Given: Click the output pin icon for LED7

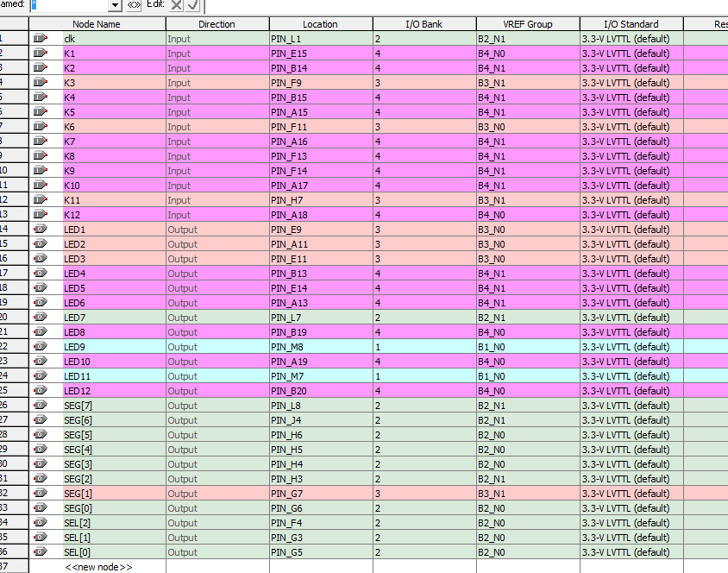Looking at the screenshot, I should tap(41, 318).
